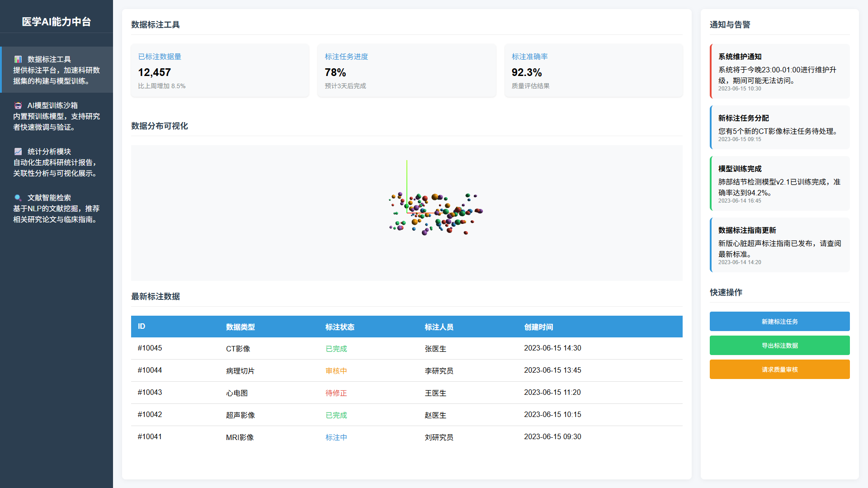868x488 pixels.
Task: Click the line chart icon beside 统计分析模块
Action: 18,152
